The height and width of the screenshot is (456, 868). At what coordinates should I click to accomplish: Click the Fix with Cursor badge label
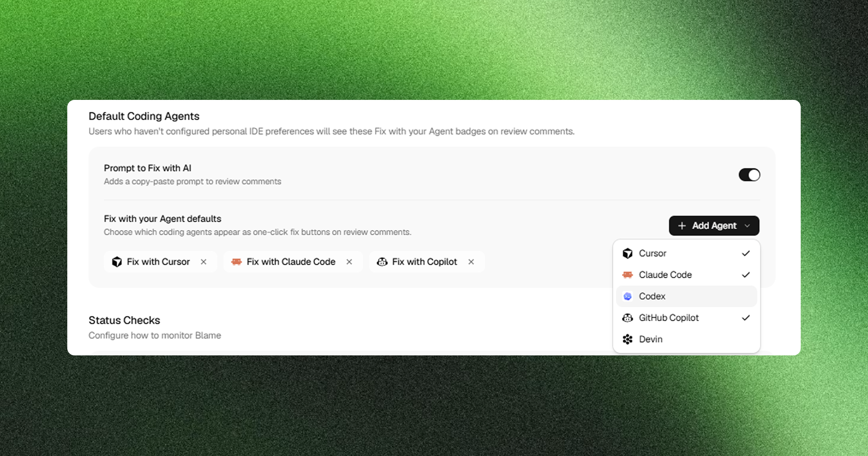tap(158, 262)
